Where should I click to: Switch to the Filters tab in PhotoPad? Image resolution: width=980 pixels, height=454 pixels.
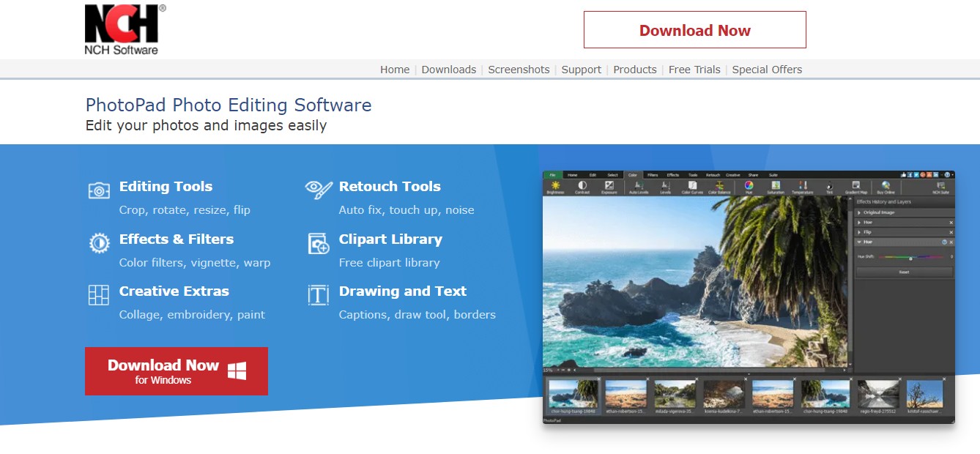[652, 175]
